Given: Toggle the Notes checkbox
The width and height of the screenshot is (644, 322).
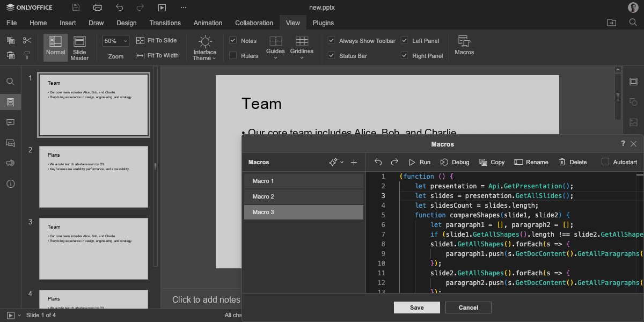Looking at the screenshot, I should pyautogui.click(x=233, y=40).
